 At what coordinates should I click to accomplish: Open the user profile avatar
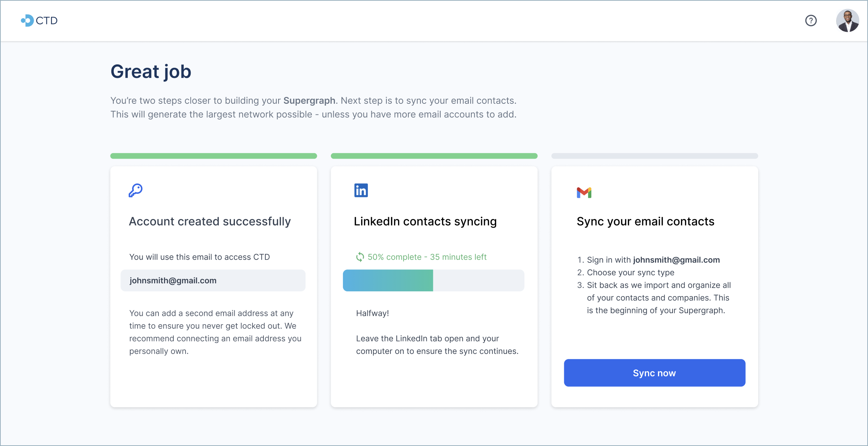point(847,20)
